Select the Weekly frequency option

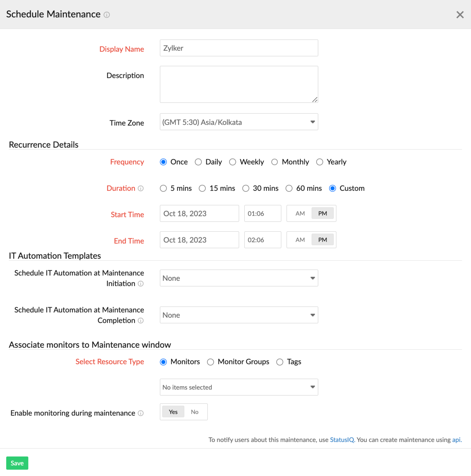pyautogui.click(x=233, y=162)
